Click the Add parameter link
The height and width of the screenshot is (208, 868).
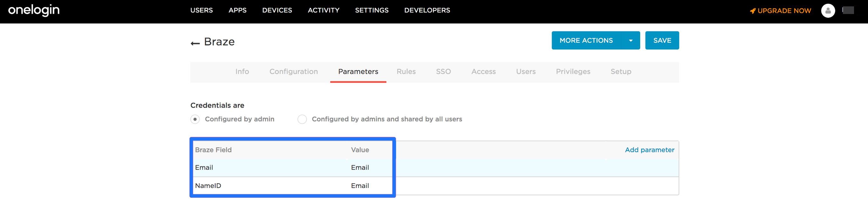[x=649, y=150]
